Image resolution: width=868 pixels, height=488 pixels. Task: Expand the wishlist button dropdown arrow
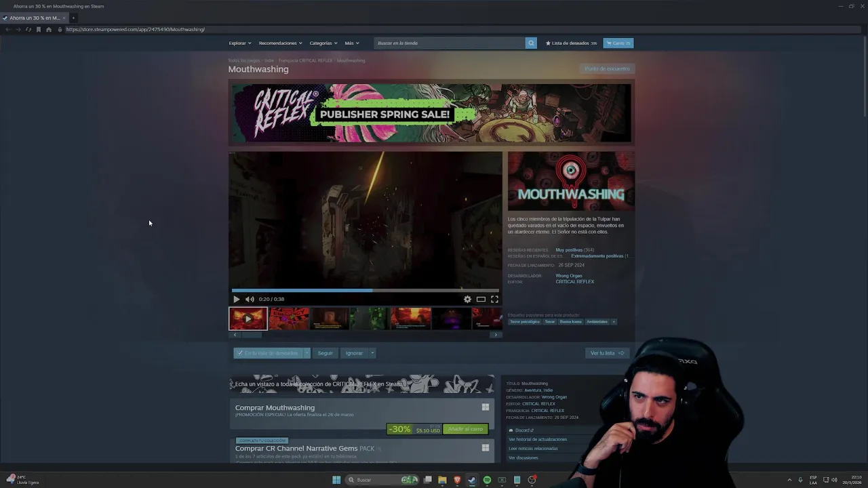click(307, 353)
